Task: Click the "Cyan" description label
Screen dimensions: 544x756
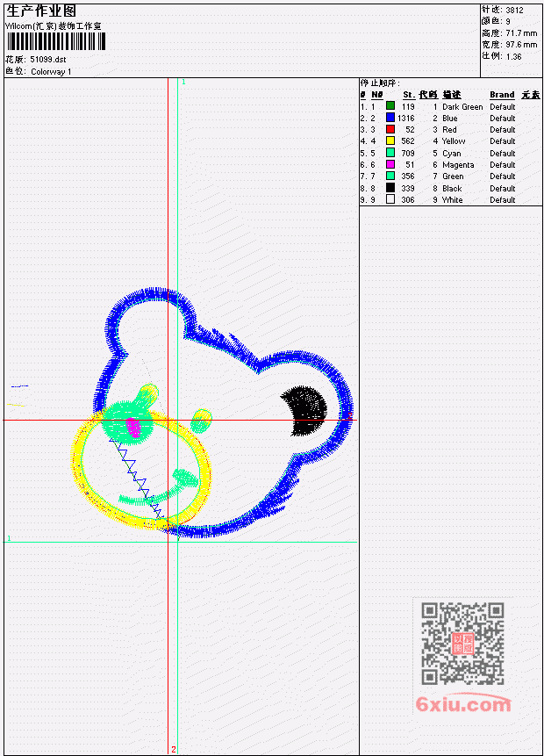Action: 452,154
